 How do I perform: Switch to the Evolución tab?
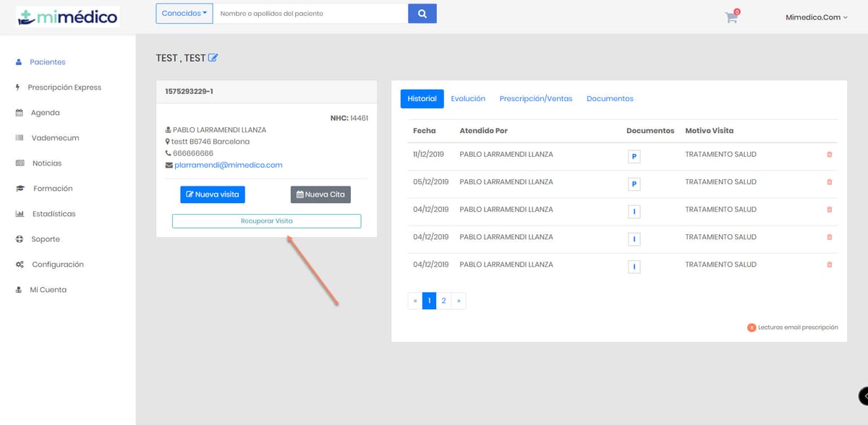click(468, 99)
